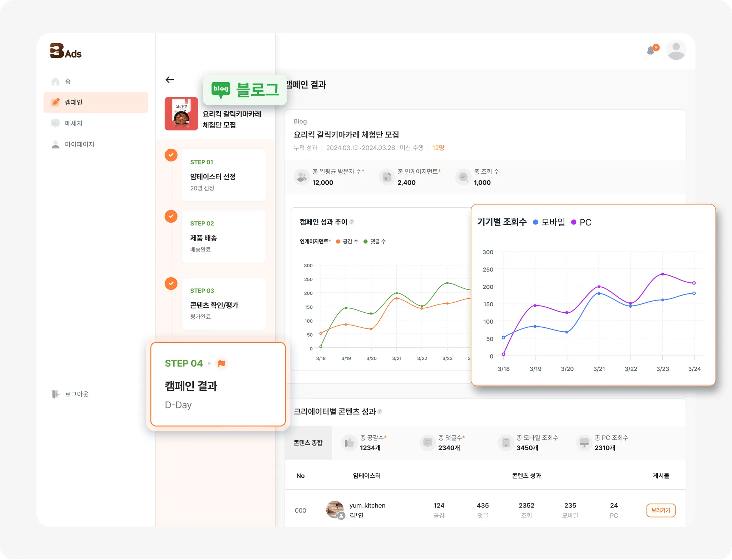732x560 pixels.
Task: Click the STEP 03 completed checkmark
Action: (x=171, y=283)
